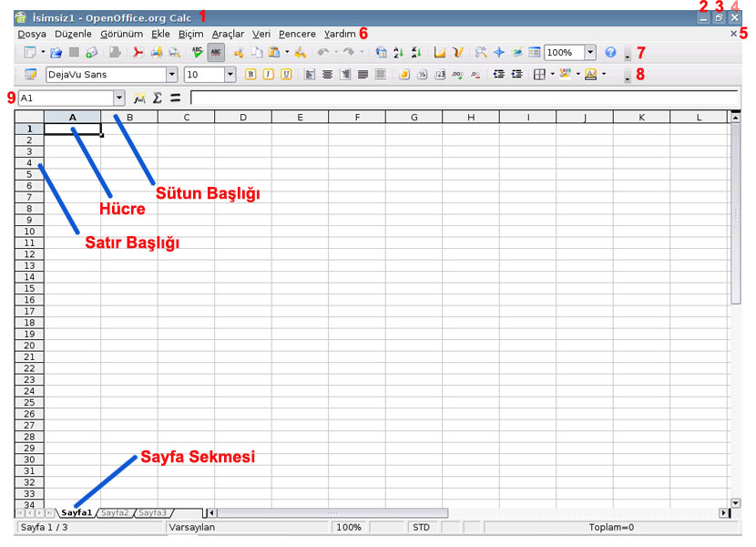Open Page Preview magnifier icon
The height and width of the screenshot is (547, 756).
174,52
